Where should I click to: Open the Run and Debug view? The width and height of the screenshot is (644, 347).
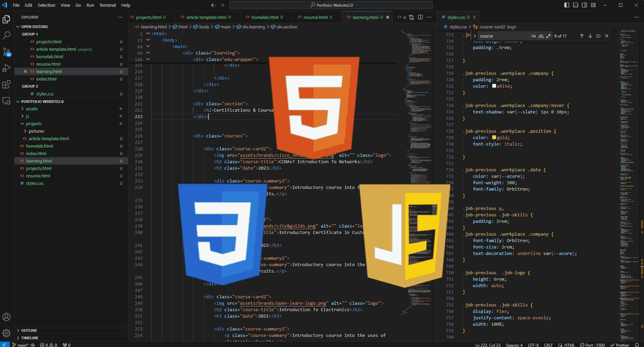click(6, 68)
